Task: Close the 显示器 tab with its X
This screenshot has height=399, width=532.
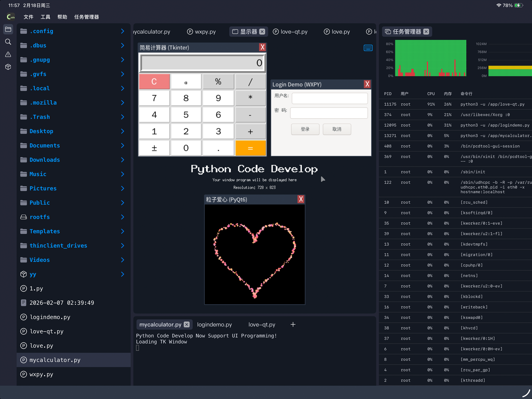Action: (262, 32)
